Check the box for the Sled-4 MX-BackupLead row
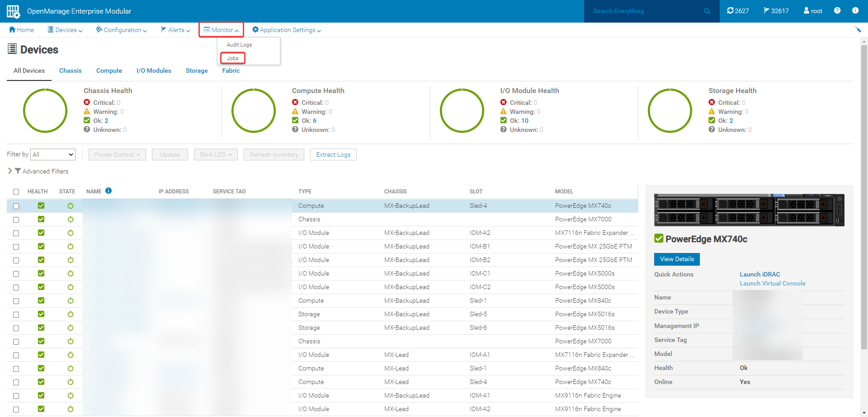Viewport: 868px width, 417px height. click(x=16, y=206)
